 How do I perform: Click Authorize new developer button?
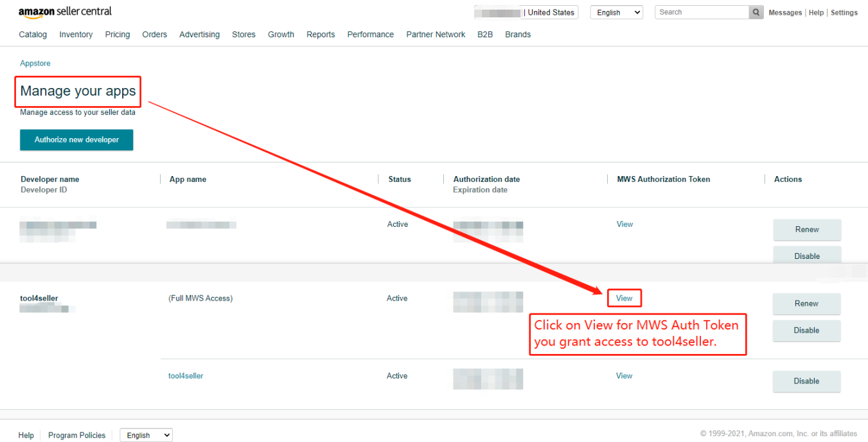click(x=76, y=140)
